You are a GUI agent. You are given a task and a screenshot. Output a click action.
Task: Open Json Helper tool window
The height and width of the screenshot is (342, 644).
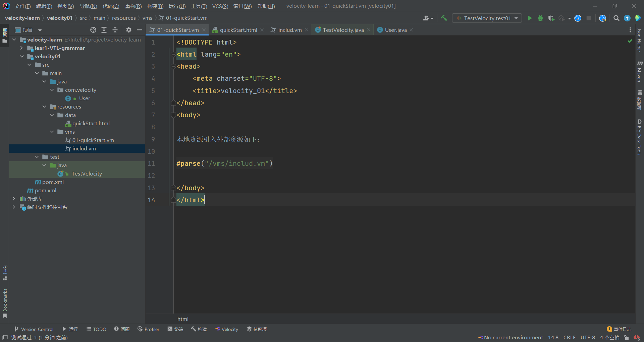640,40
